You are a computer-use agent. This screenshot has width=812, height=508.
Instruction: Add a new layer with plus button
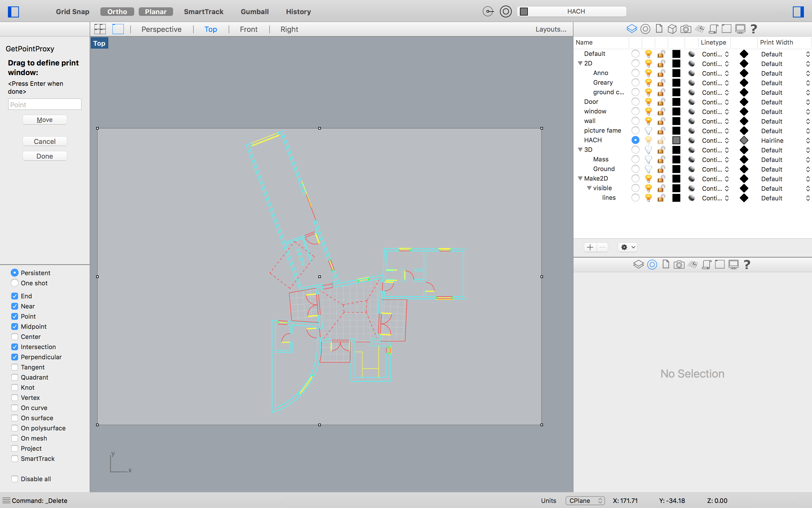point(590,247)
